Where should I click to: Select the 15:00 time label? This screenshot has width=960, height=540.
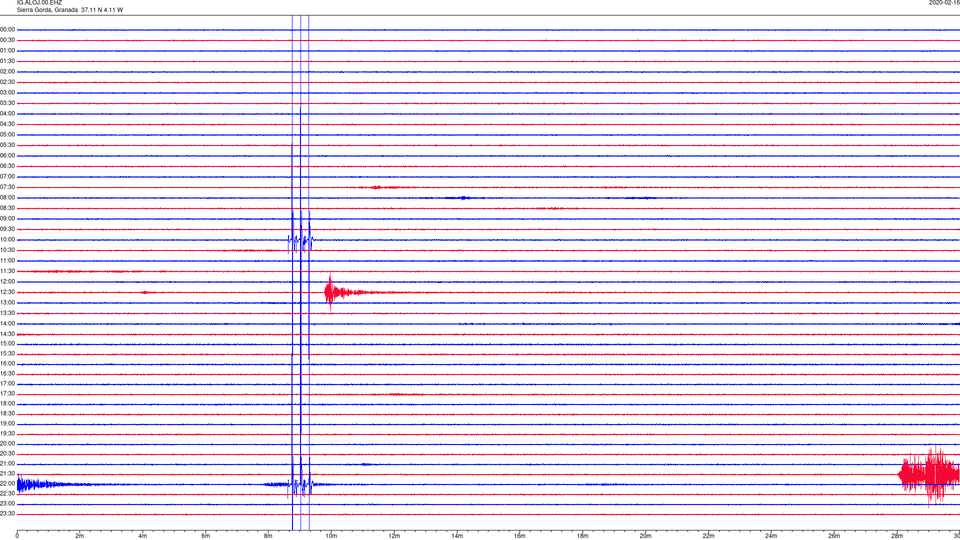click(x=7, y=343)
